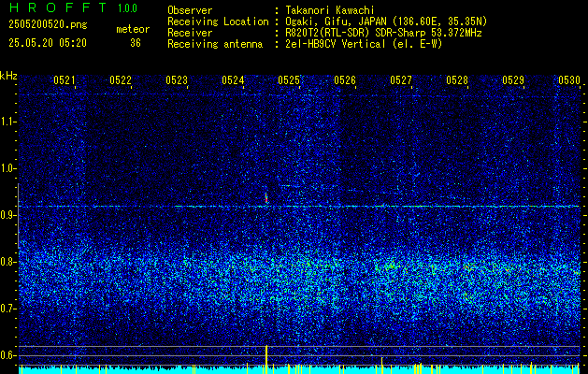Click the 0527 time marker
This screenshot has width=588, height=374.
point(401,79)
